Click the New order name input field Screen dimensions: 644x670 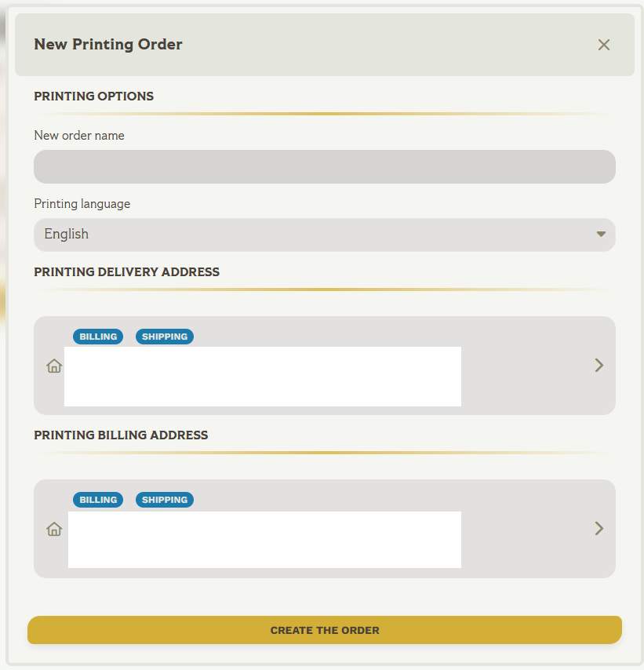point(324,167)
